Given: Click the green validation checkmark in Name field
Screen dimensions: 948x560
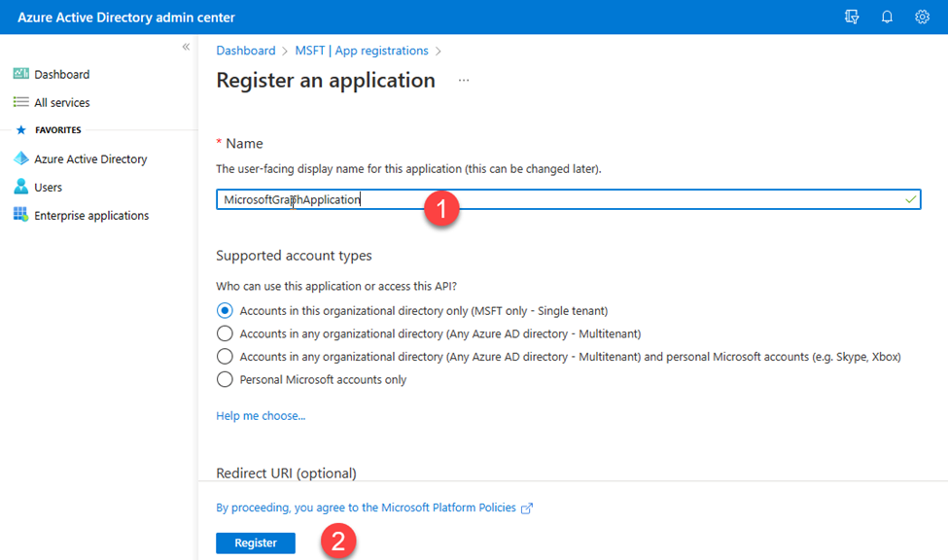Looking at the screenshot, I should click(x=910, y=199).
